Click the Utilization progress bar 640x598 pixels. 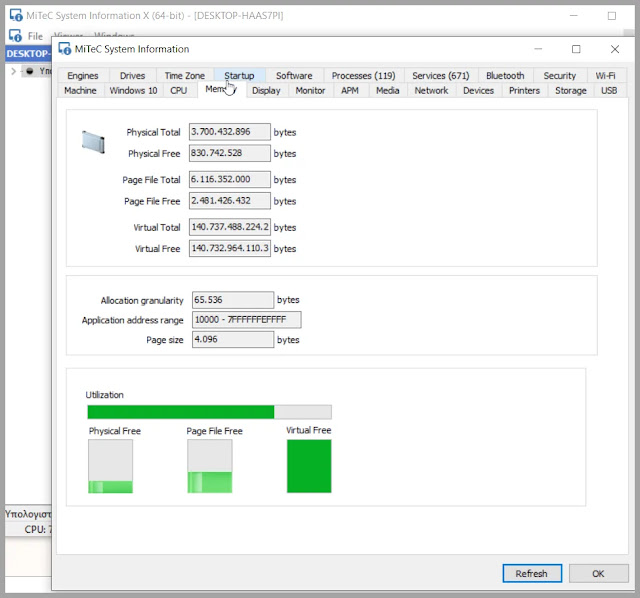coord(209,412)
